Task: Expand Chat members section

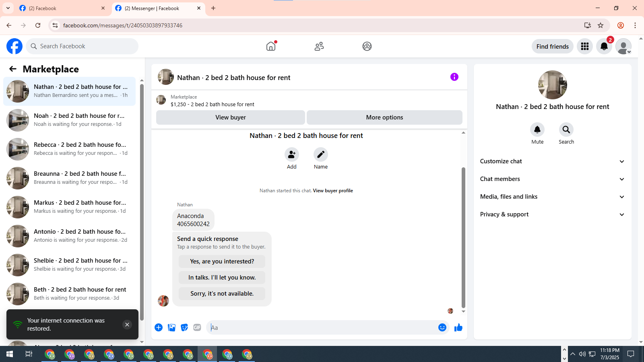Action: tap(552, 179)
